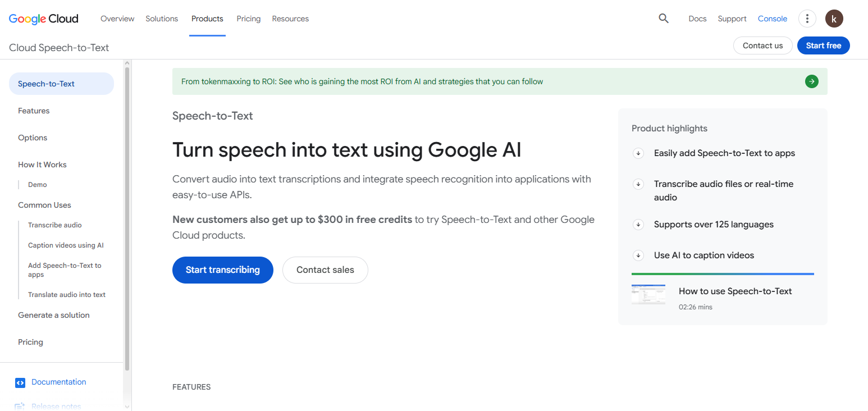Screen dimensions: 868x411
Task: Open the Resources menu
Action: coord(290,19)
